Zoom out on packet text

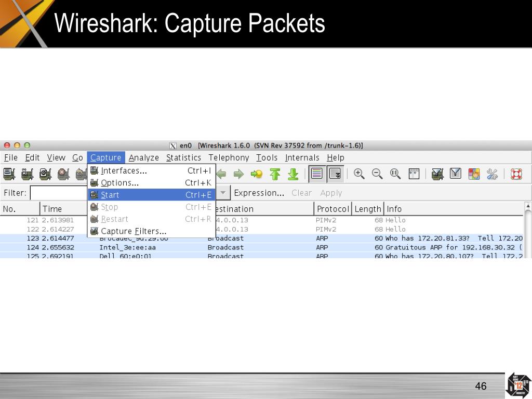377,174
